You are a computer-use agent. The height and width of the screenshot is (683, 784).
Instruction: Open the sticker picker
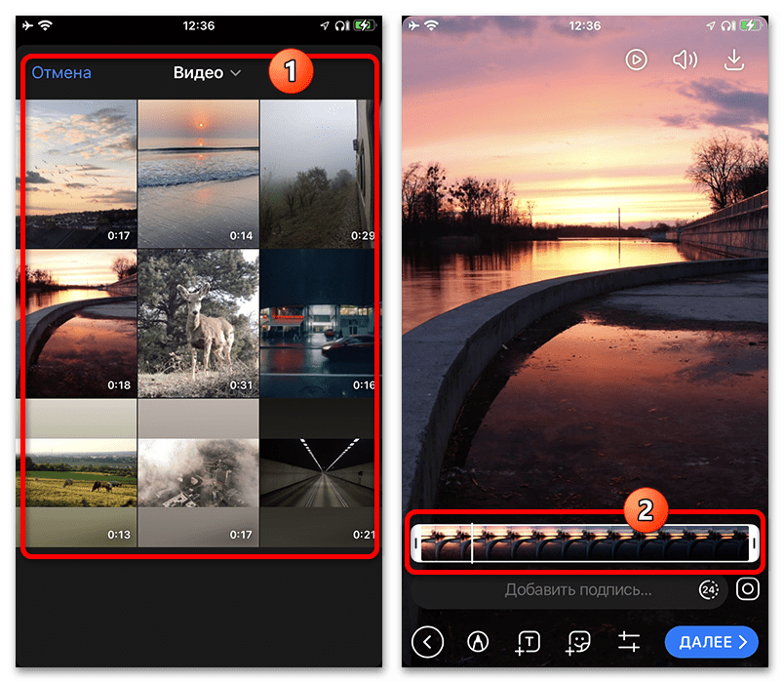click(578, 642)
